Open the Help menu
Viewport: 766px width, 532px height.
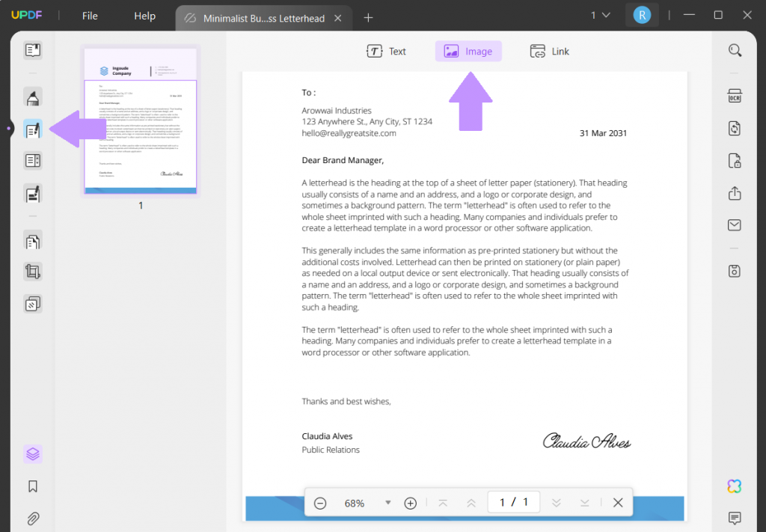click(144, 15)
